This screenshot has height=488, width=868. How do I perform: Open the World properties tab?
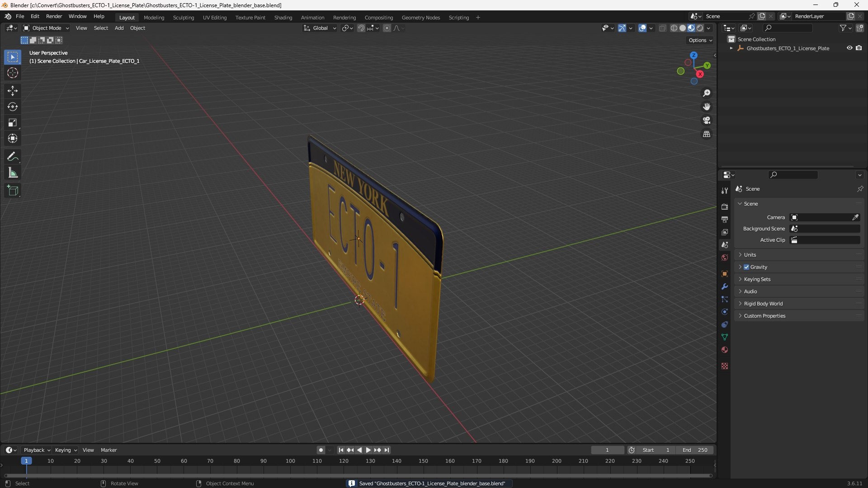725,258
